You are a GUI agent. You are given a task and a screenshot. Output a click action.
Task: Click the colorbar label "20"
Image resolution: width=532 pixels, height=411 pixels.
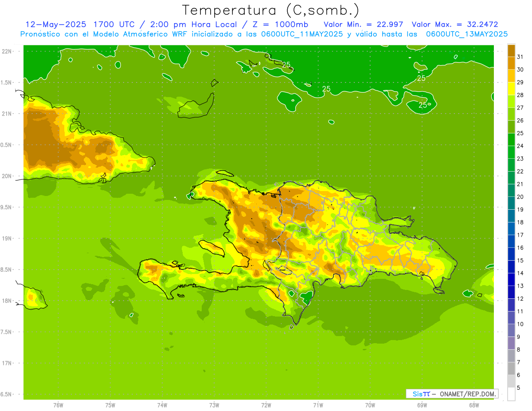[x=520, y=197]
